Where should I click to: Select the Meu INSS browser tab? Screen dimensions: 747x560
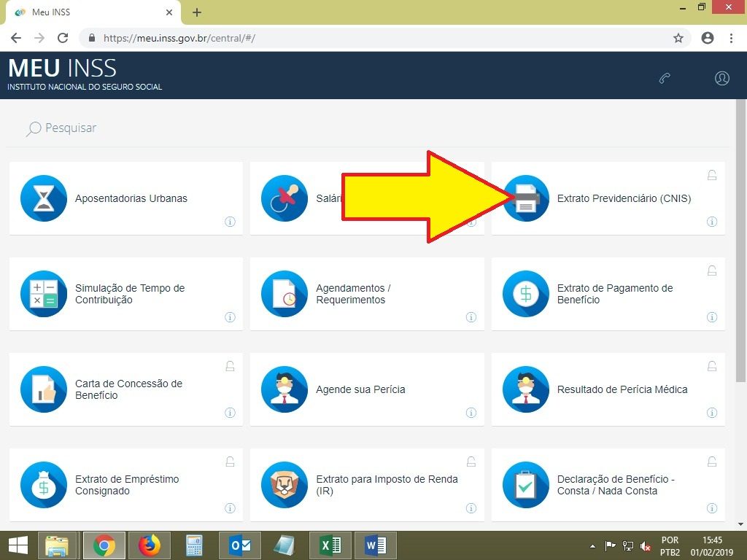(x=93, y=12)
